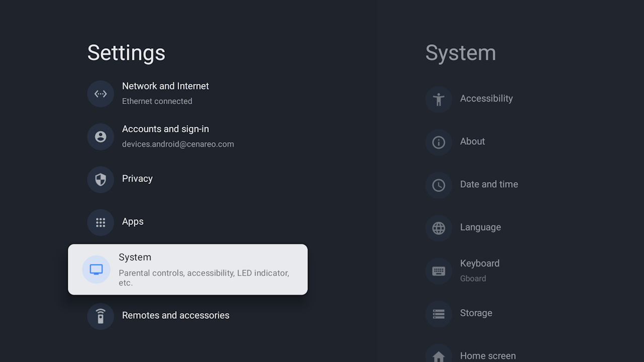Click the System panel heading

tap(461, 53)
